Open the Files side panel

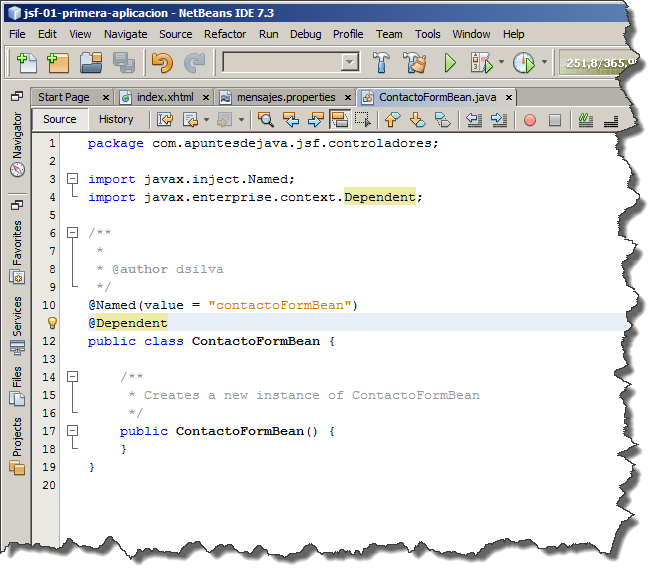[17, 386]
